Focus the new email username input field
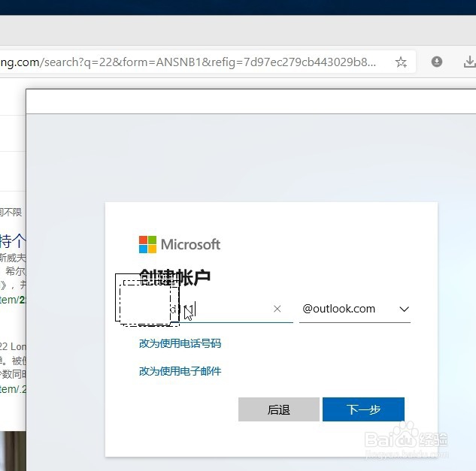The height and width of the screenshot is (471, 476). (216, 309)
